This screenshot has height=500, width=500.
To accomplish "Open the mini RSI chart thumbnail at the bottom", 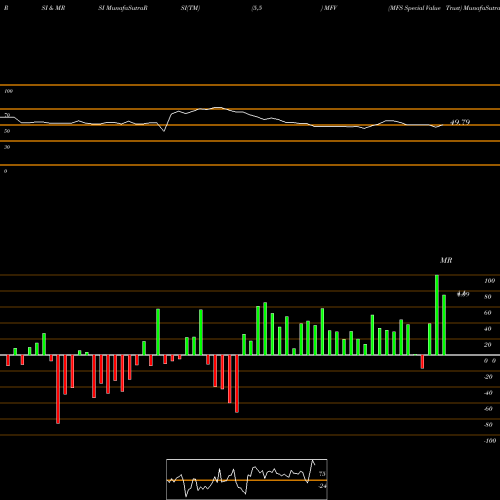I will (247, 479).
